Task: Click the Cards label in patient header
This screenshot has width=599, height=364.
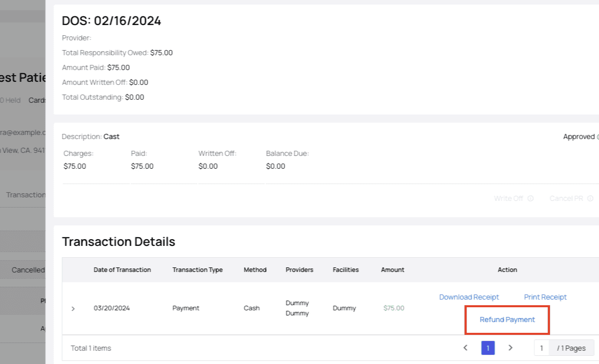Action: click(37, 100)
